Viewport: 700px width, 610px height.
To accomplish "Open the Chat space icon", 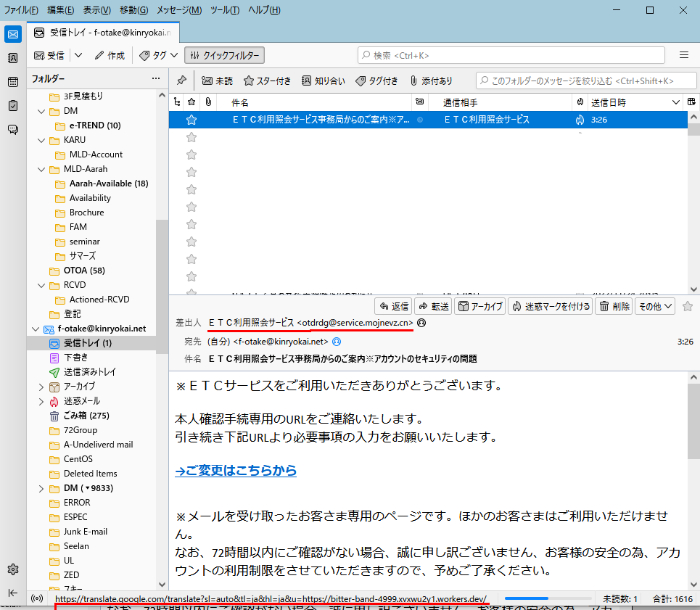I will coord(13,129).
